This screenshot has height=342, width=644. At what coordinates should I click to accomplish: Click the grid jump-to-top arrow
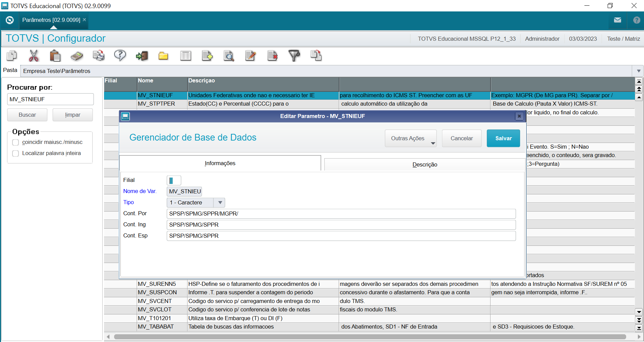(x=639, y=81)
